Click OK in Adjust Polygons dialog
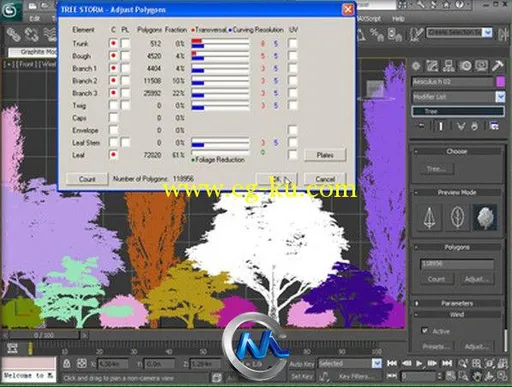 coord(276,179)
